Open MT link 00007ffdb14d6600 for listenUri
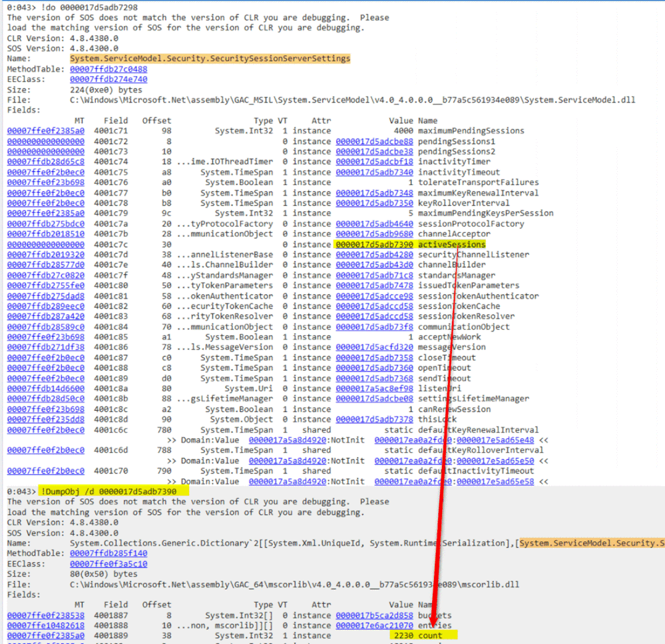 [45, 389]
